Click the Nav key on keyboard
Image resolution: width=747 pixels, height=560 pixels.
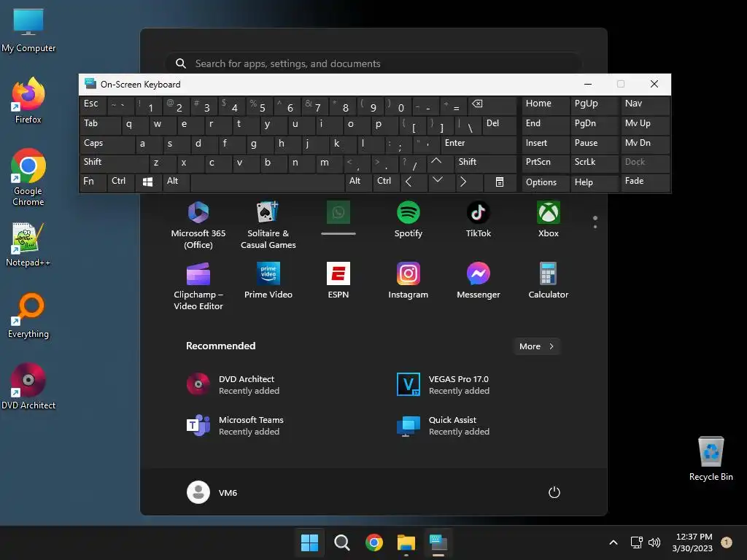pos(645,106)
